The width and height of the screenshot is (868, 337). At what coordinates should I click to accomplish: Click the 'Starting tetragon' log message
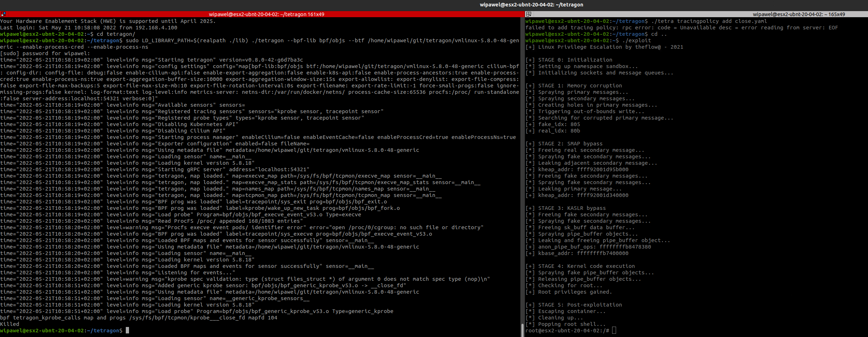(152, 60)
